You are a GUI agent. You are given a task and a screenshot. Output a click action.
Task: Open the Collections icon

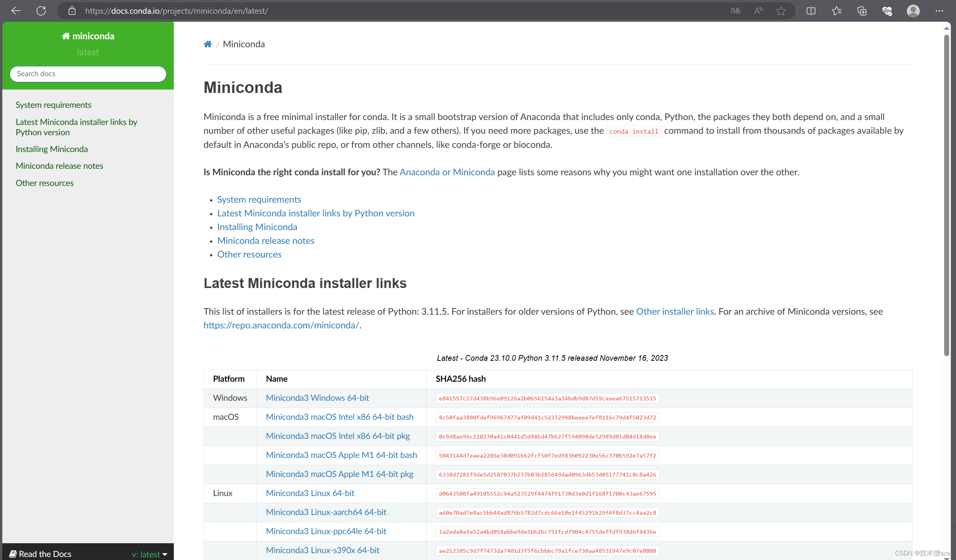[x=861, y=11]
